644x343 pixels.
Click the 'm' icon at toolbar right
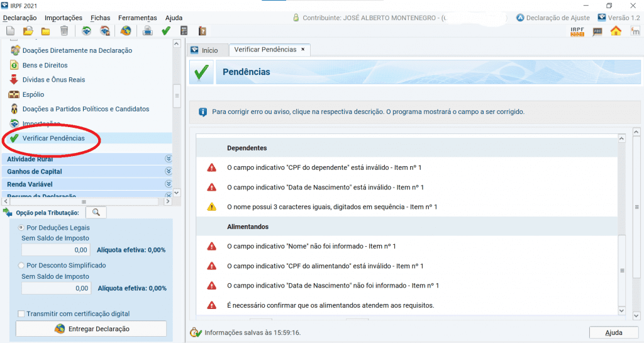(635, 31)
